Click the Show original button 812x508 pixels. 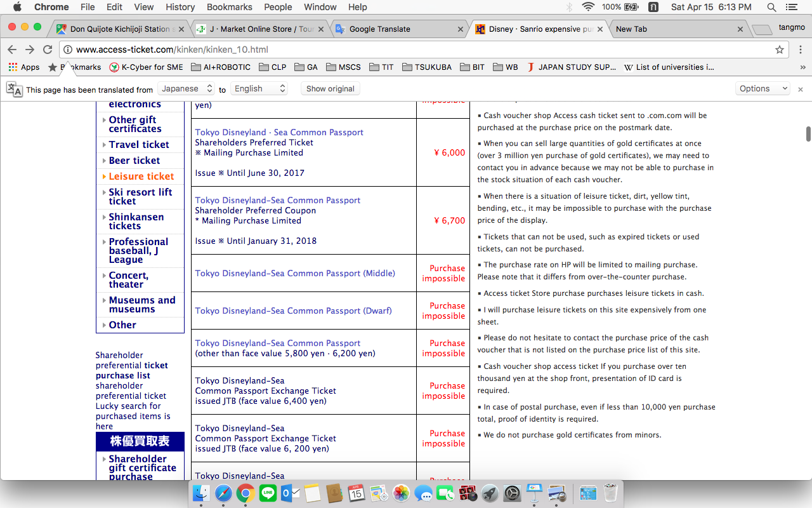(331, 89)
